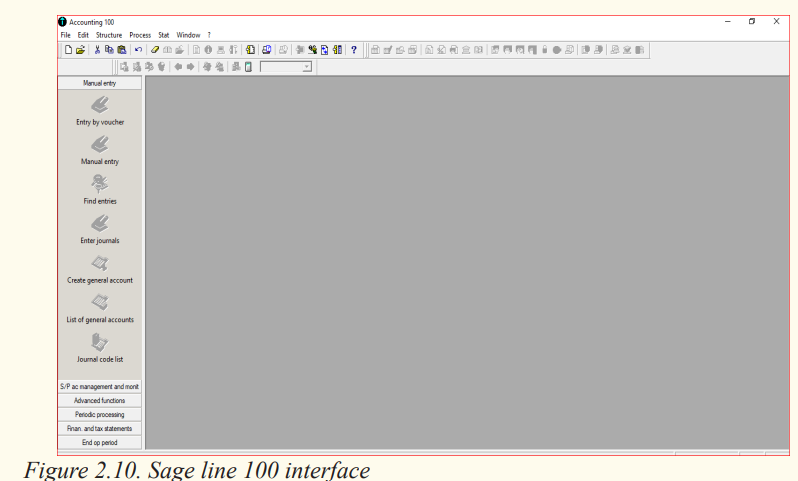
Task: Click the Open folder toolbar icon
Action: point(80,50)
